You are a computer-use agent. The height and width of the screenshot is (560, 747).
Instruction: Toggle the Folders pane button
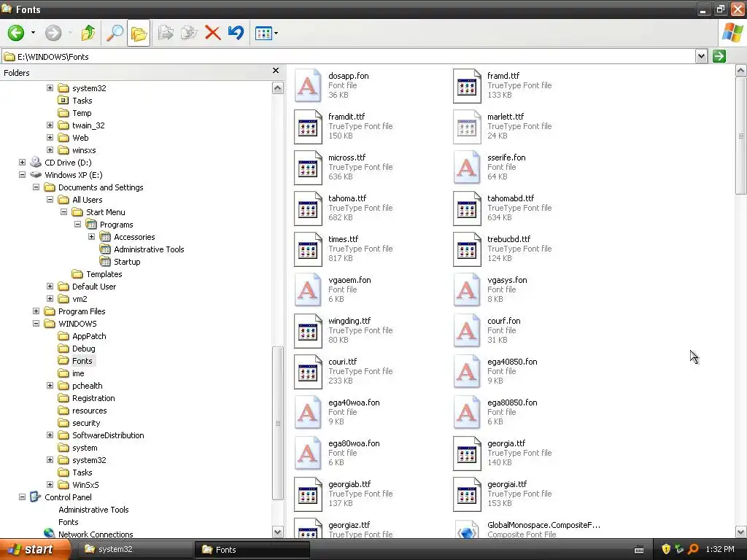point(139,33)
